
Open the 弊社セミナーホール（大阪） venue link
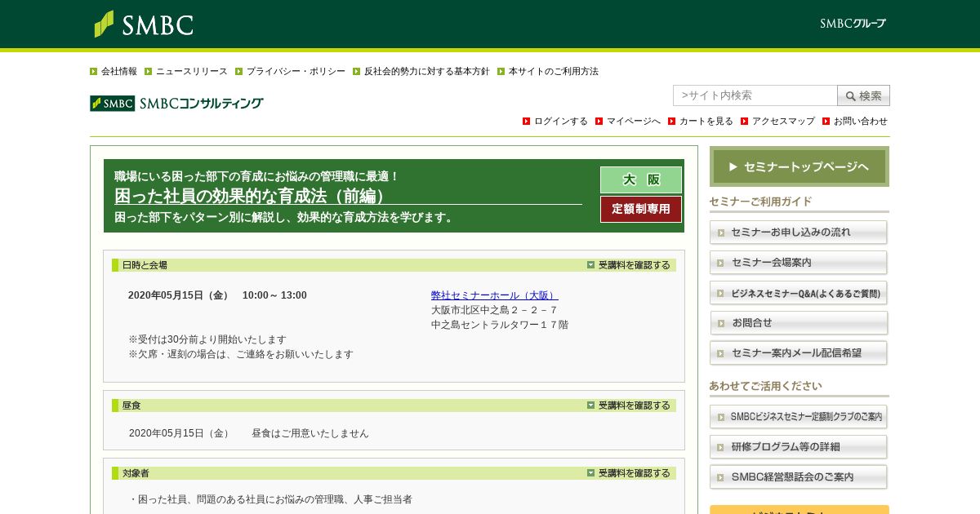click(x=495, y=295)
